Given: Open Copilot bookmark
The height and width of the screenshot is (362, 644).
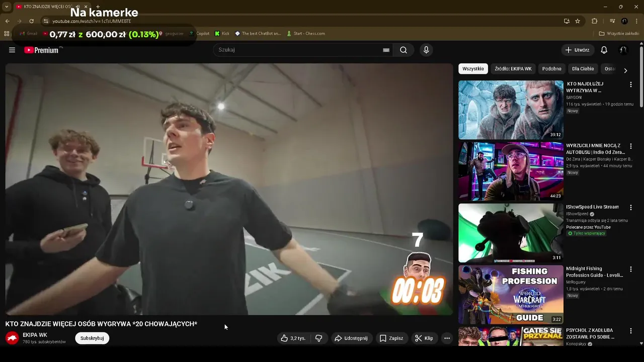Looking at the screenshot, I should tap(199, 34).
